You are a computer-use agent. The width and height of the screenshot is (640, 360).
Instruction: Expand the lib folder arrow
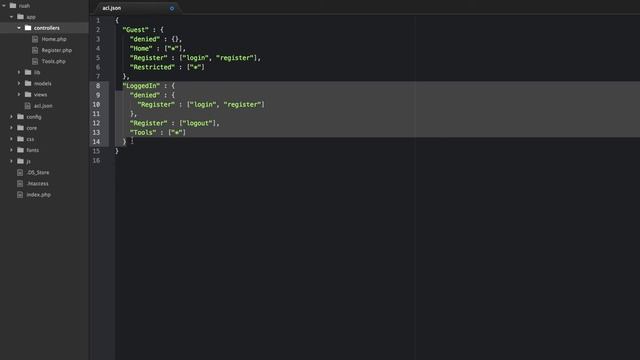point(19,72)
